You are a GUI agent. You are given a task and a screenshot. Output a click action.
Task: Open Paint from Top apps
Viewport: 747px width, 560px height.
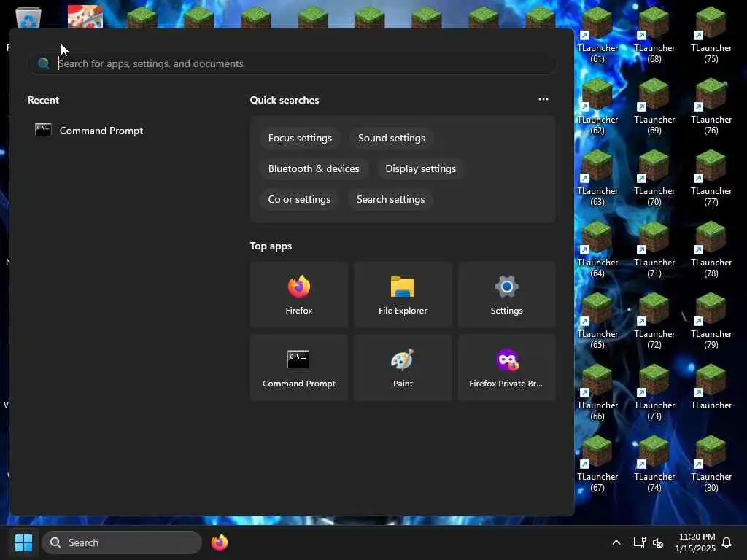click(403, 367)
